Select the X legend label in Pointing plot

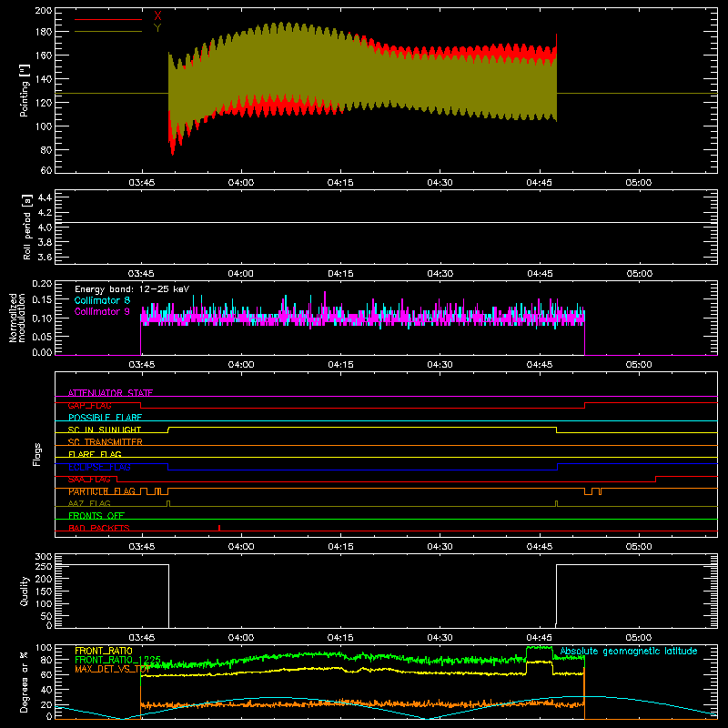pyautogui.click(x=157, y=16)
